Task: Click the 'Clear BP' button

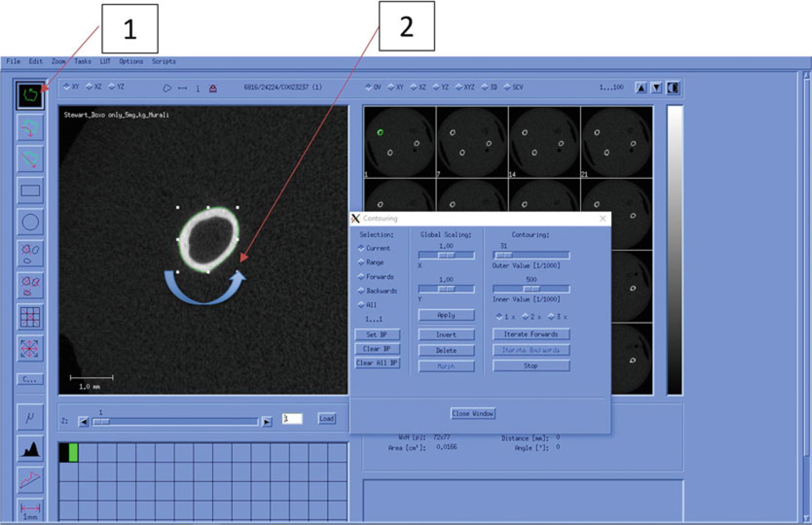Action: pos(377,349)
